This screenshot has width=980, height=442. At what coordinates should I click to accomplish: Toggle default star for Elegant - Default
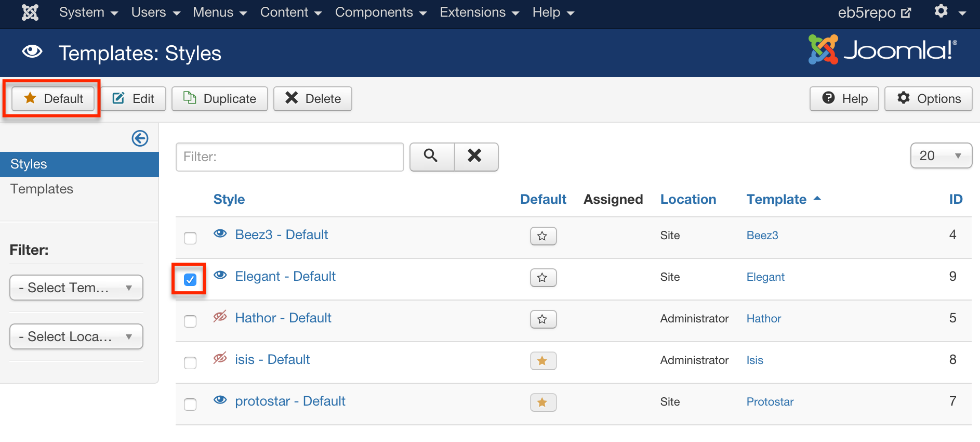point(543,278)
